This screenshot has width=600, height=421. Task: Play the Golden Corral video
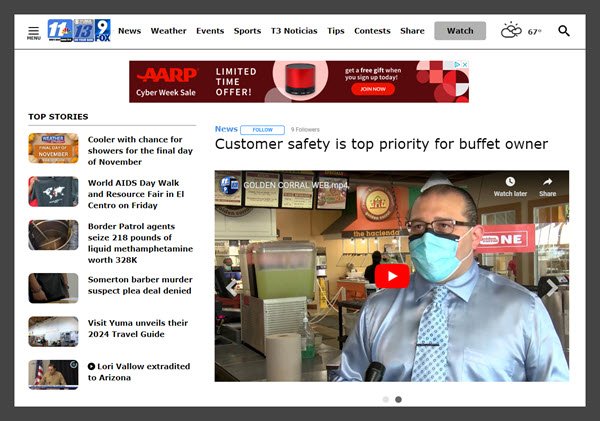(392, 276)
